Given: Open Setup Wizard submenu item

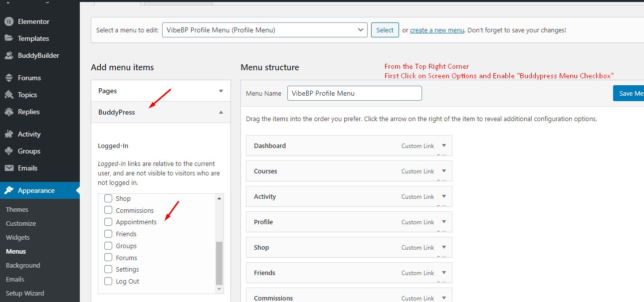Looking at the screenshot, I should 25,293.
